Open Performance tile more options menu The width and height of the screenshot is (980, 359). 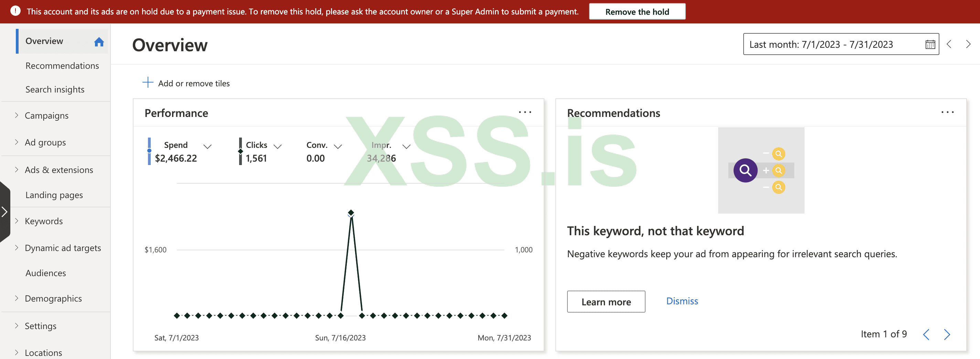[525, 112]
